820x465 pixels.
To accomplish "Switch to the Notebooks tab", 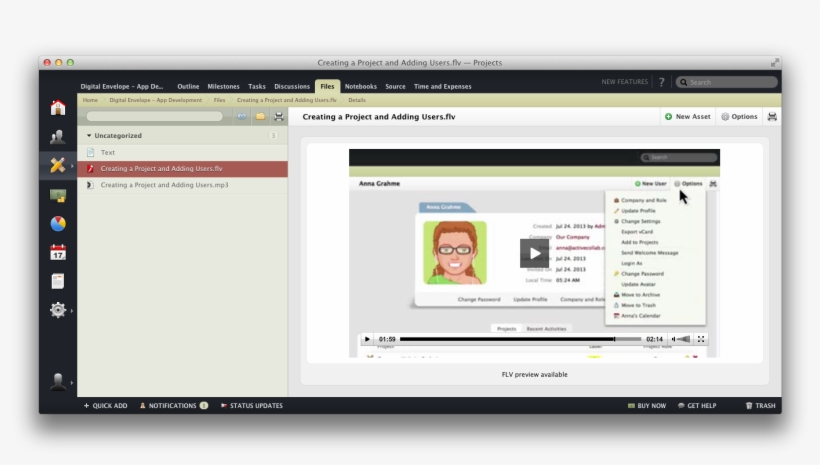I will pos(360,86).
